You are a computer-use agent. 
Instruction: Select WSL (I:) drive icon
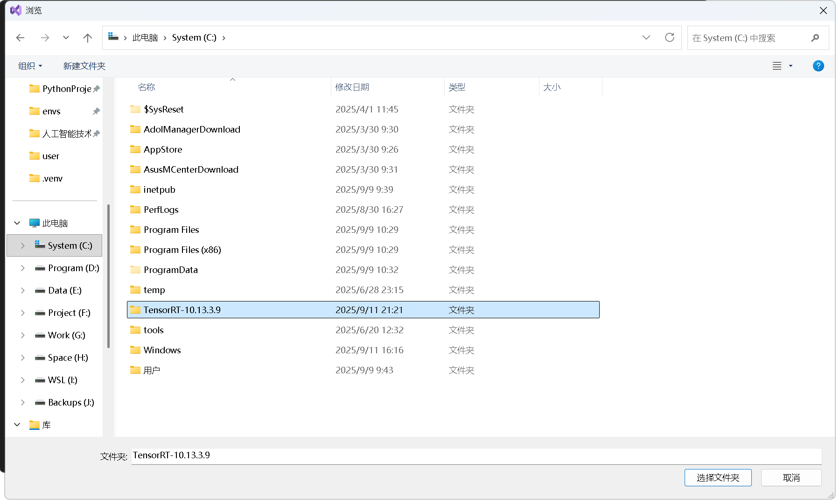[40, 380]
